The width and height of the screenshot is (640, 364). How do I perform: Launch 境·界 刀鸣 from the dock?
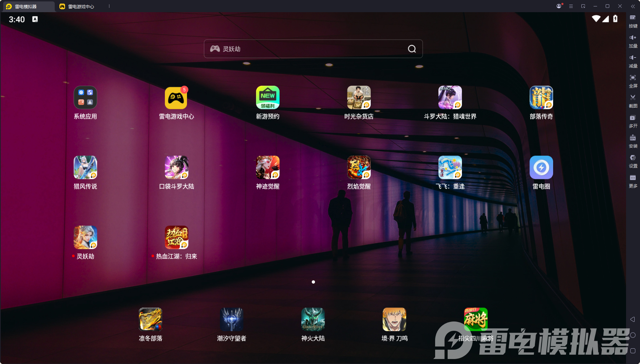point(394,319)
